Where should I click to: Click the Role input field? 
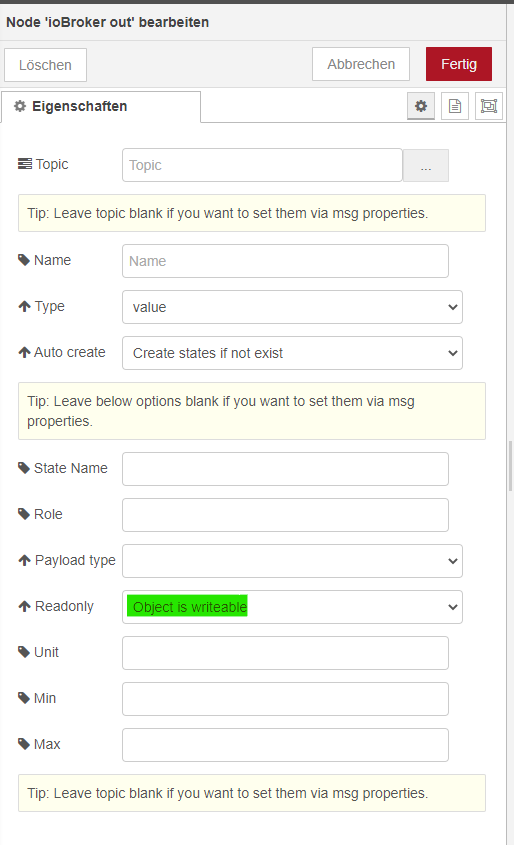click(285, 515)
